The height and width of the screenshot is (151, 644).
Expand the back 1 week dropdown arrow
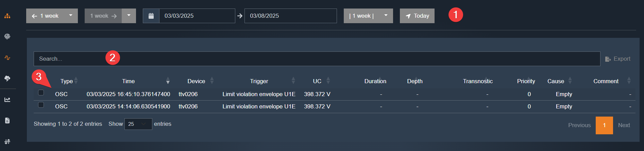tap(71, 16)
